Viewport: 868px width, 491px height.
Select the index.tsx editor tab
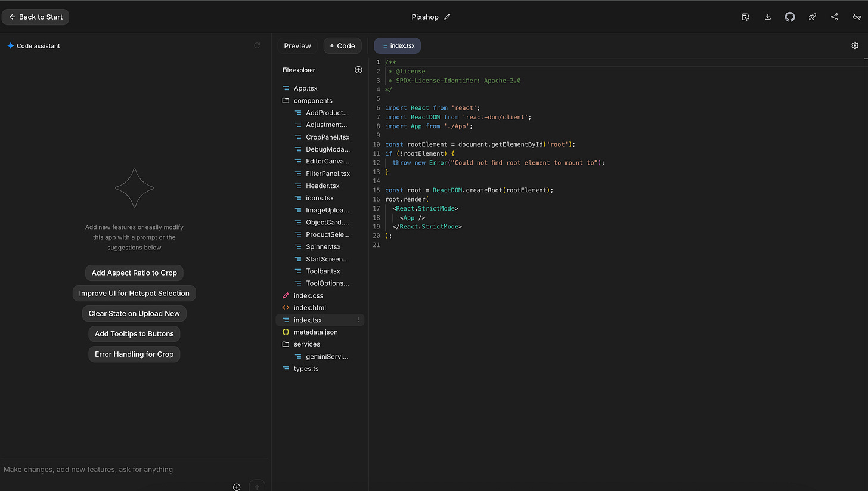398,46
